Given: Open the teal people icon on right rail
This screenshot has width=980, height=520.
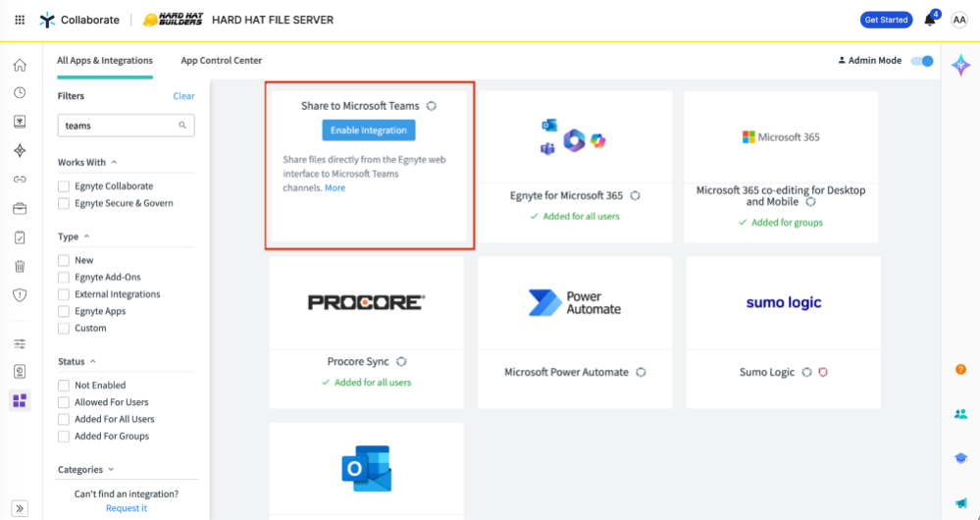Looking at the screenshot, I should pos(961,414).
